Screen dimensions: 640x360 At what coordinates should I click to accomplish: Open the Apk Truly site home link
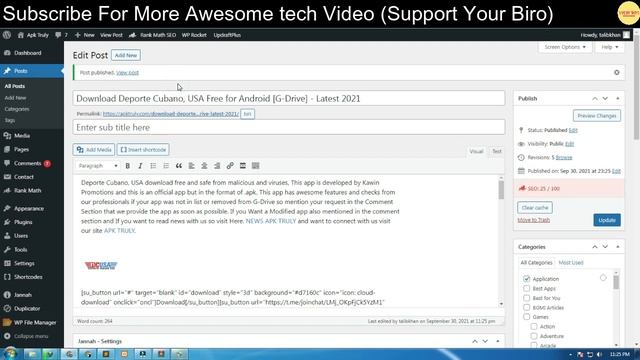(33, 35)
